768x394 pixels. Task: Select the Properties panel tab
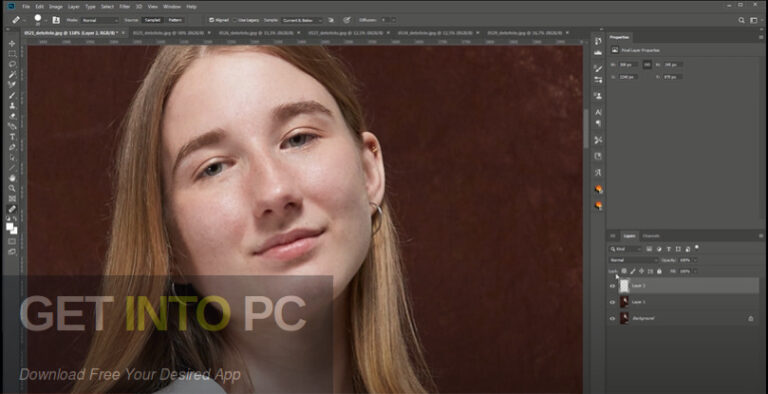tap(620, 37)
